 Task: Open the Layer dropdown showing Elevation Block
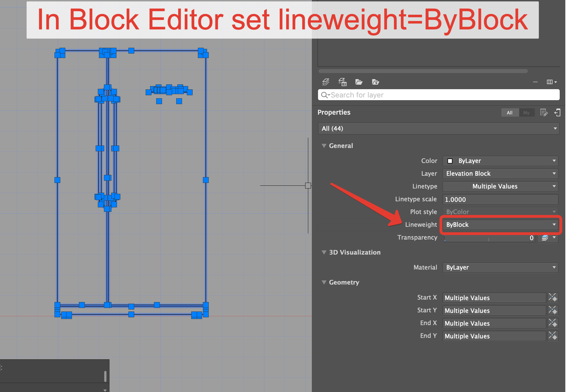pos(500,174)
